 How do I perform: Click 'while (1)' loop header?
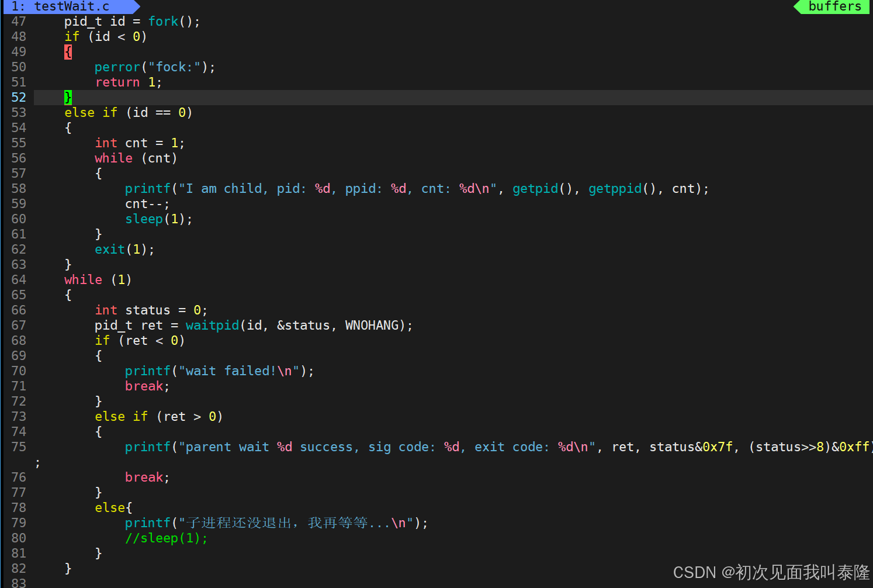coord(98,280)
